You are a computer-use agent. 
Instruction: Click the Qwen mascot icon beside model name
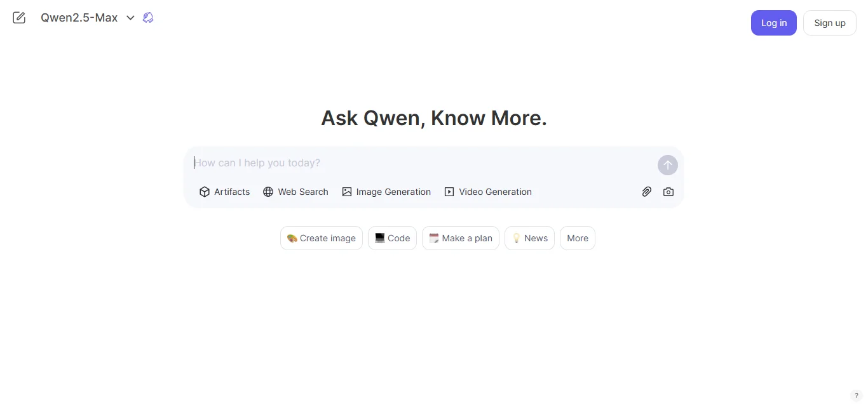tap(148, 17)
